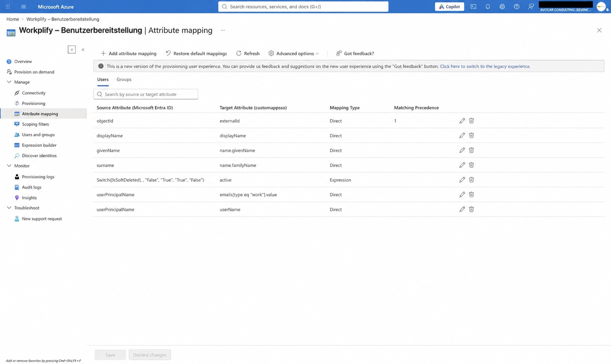
Task: Edit the objectId mapping with pencil icon
Action: (462, 121)
